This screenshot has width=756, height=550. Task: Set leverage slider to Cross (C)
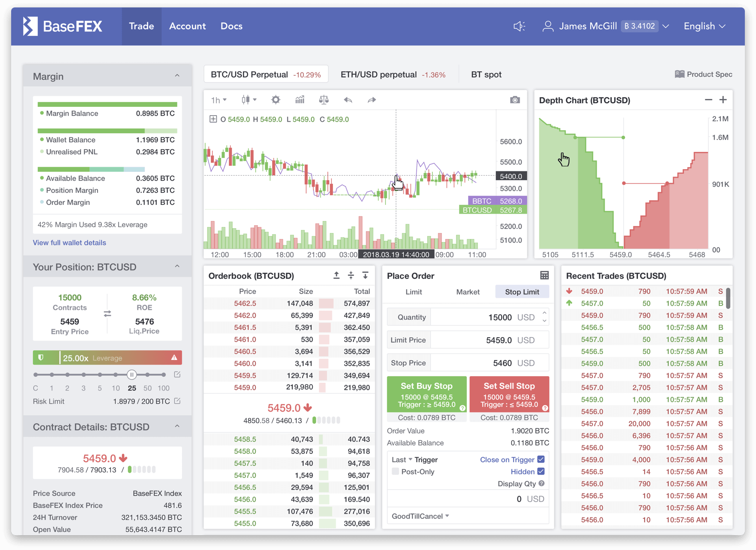click(36, 374)
